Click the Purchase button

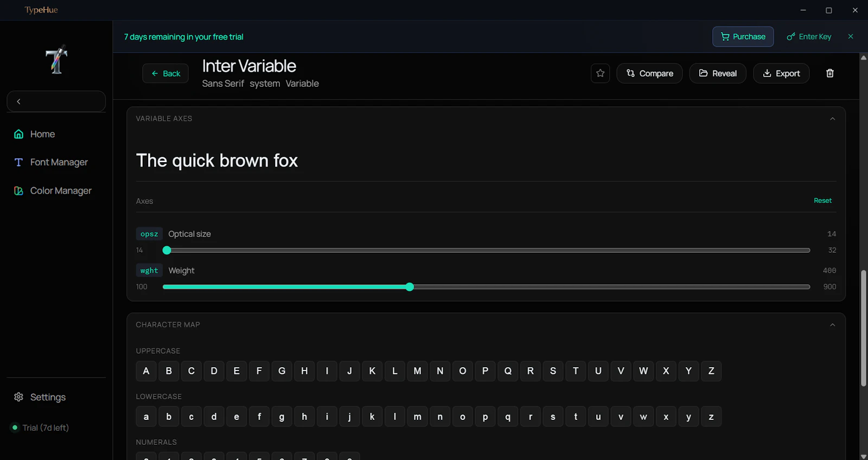pyautogui.click(x=743, y=36)
